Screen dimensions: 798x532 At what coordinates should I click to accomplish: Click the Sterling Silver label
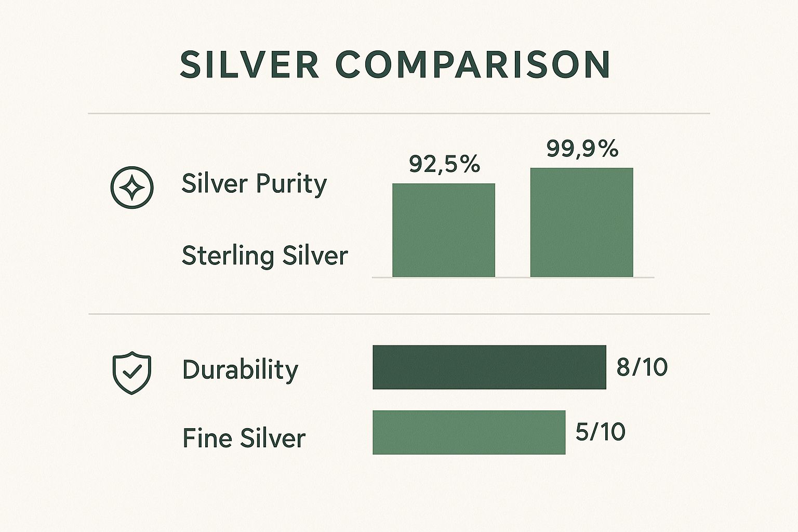tap(265, 256)
